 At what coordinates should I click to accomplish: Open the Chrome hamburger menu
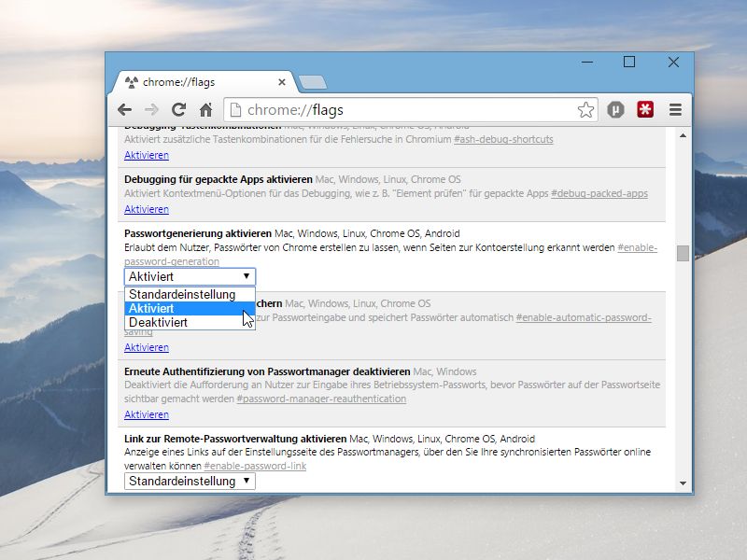click(675, 110)
